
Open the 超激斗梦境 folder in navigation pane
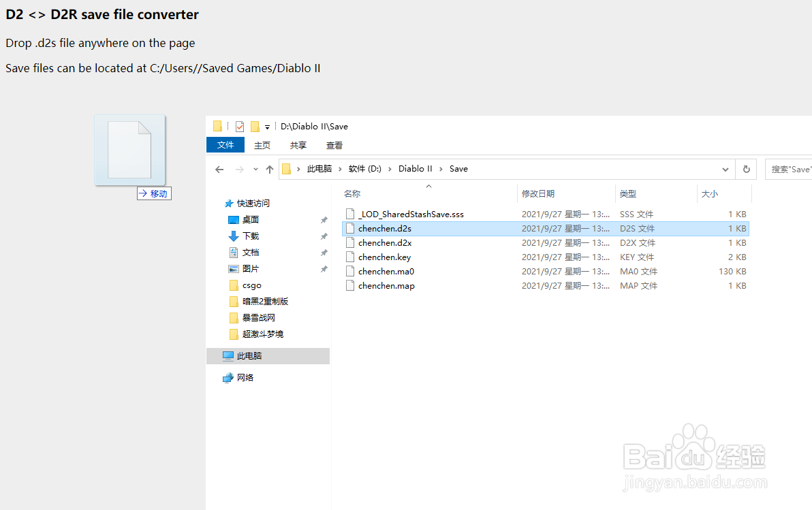(x=262, y=334)
